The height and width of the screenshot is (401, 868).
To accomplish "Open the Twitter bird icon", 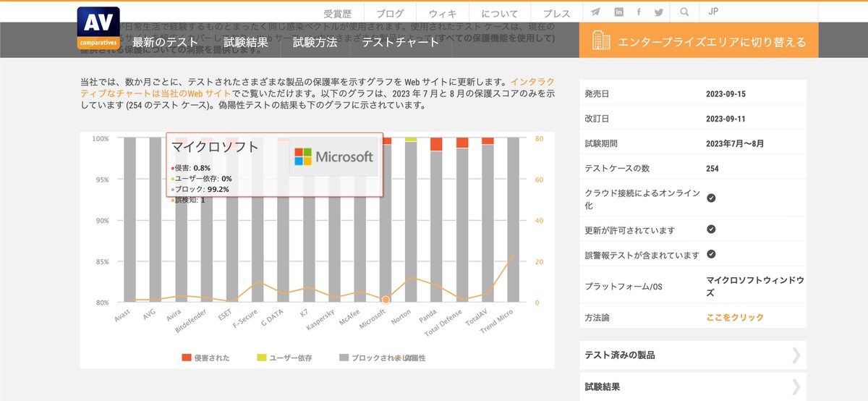I will pyautogui.click(x=659, y=12).
